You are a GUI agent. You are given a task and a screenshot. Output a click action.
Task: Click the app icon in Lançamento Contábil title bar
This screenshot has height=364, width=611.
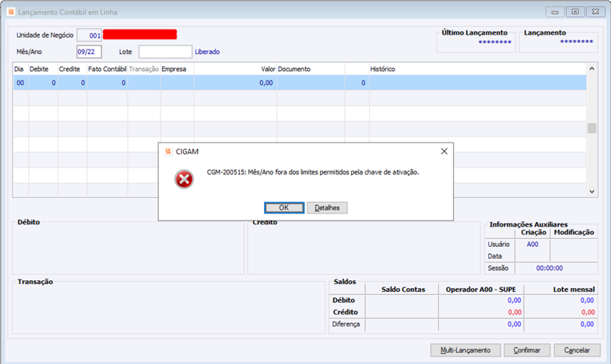pos(11,12)
